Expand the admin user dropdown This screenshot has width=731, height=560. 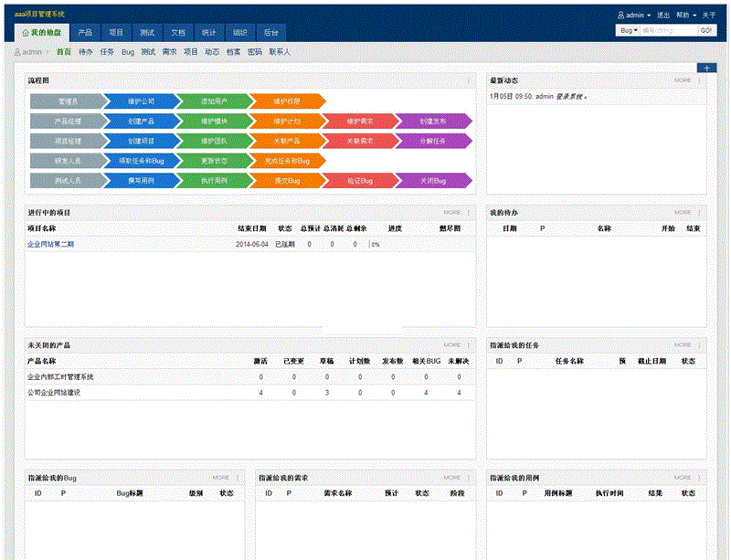point(639,16)
